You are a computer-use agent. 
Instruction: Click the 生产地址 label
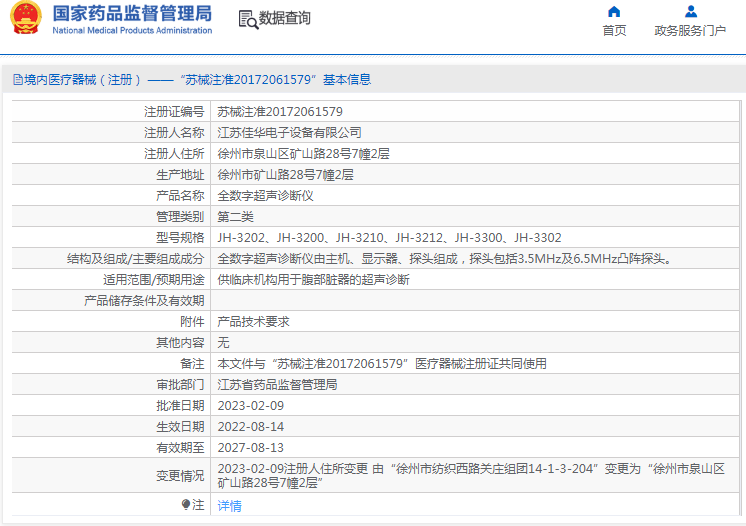pyautogui.click(x=180, y=175)
